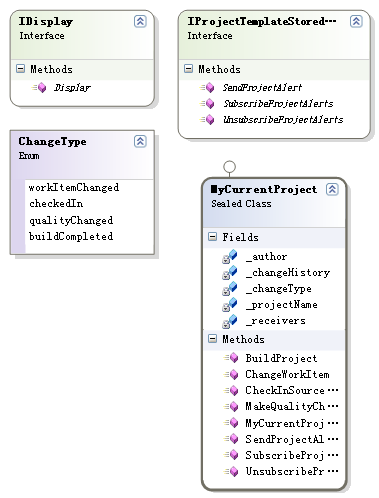Select the _projectName field name

282,305
